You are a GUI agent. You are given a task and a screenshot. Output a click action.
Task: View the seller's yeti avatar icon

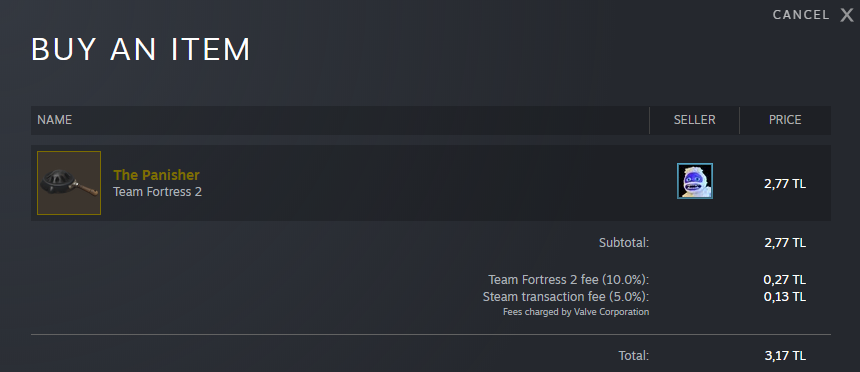pyautogui.click(x=695, y=181)
